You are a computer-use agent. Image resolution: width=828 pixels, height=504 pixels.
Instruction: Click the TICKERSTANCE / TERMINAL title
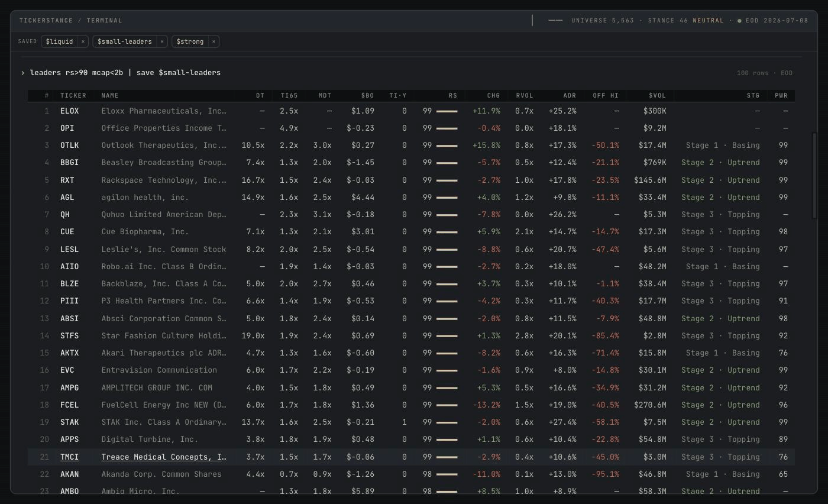coord(71,20)
